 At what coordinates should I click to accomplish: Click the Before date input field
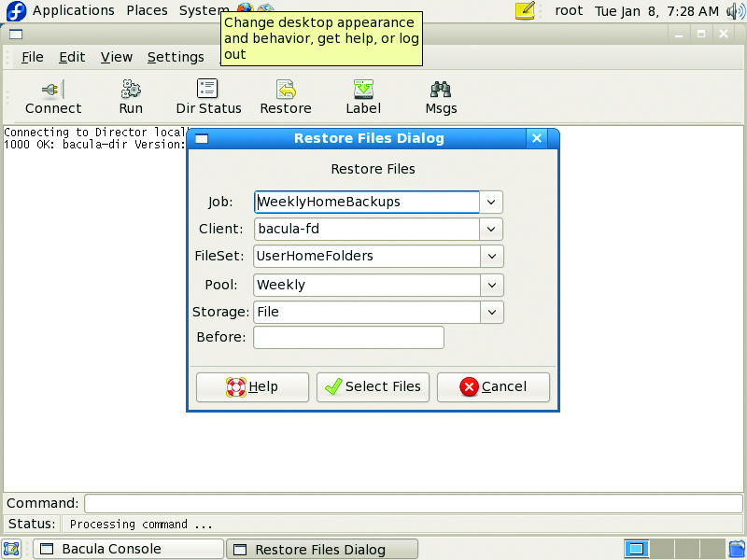[348, 337]
